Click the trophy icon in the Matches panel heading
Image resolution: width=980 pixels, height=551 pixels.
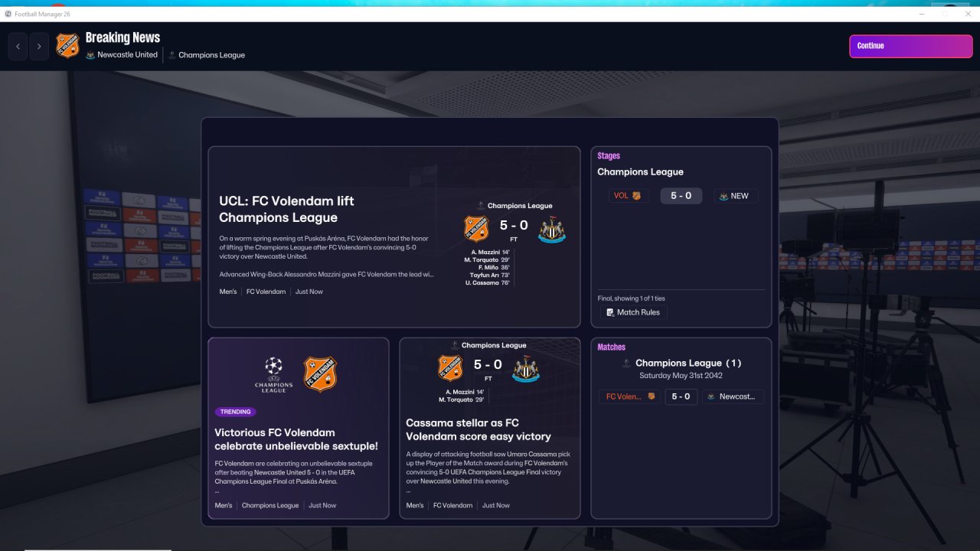pos(626,363)
